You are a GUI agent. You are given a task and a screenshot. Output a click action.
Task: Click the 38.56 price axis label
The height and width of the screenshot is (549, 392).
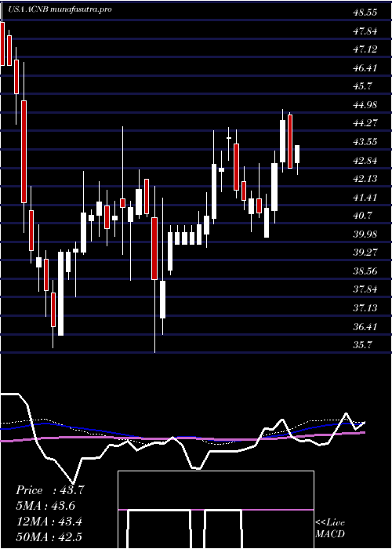pyautogui.click(x=365, y=271)
